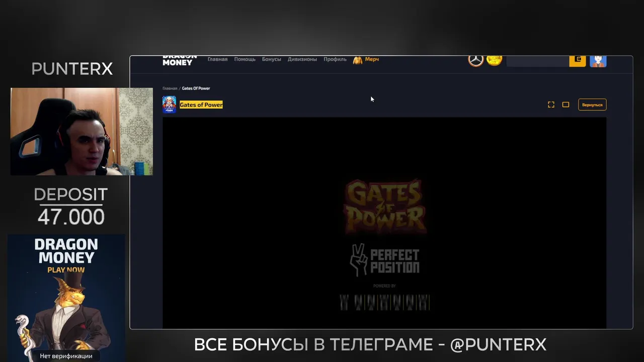644x362 pixels.
Task: Click the Mercedes wheel icon
Action: point(476,60)
